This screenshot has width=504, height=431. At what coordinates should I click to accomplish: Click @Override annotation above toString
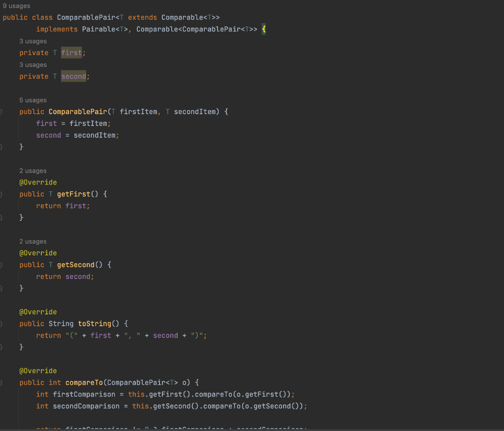tap(38, 312)
